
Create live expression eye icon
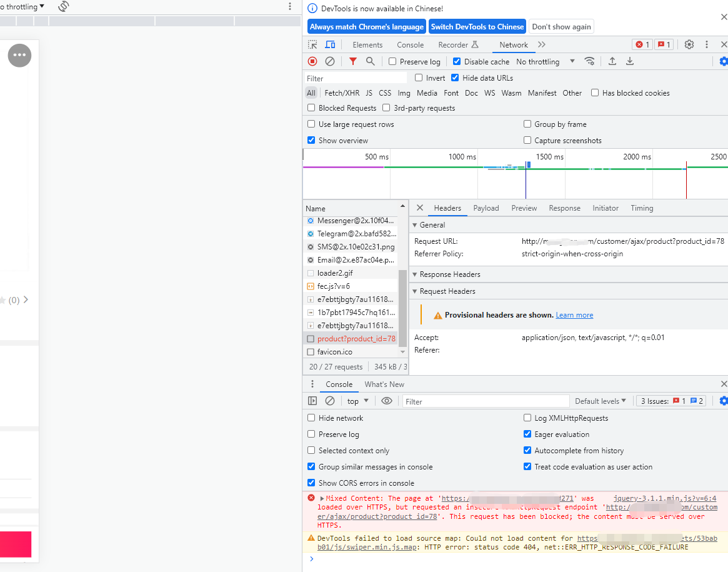(x=386, y=401)
